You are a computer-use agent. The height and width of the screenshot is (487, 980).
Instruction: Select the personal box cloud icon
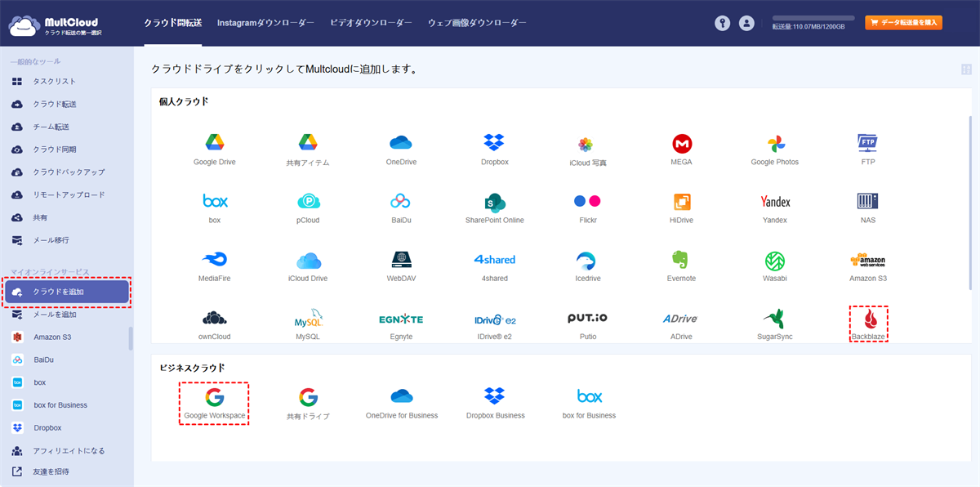coord(214,200)
